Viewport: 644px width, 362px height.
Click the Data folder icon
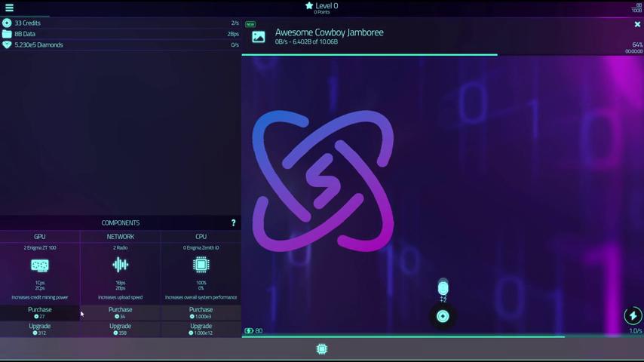pos(7,34)
